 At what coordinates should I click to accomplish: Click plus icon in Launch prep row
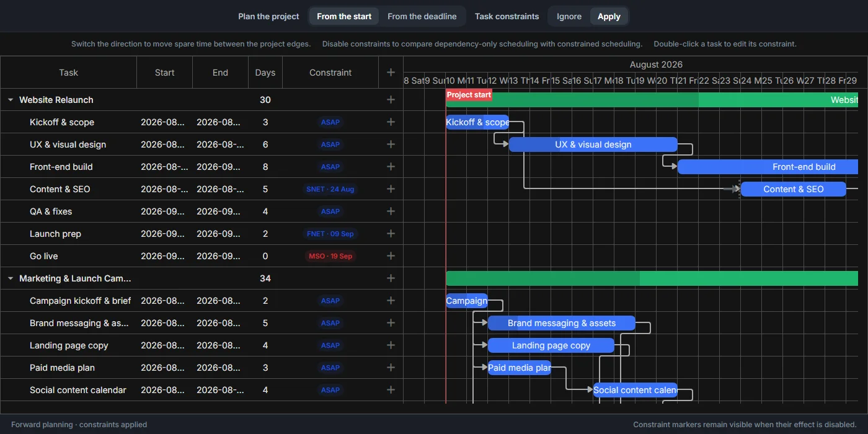tap(391, 234)
